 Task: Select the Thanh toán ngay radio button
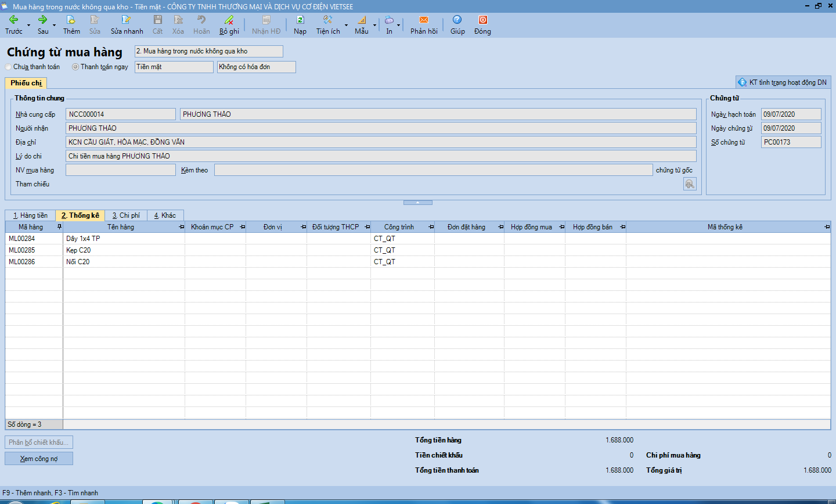(x=75, y=67)
